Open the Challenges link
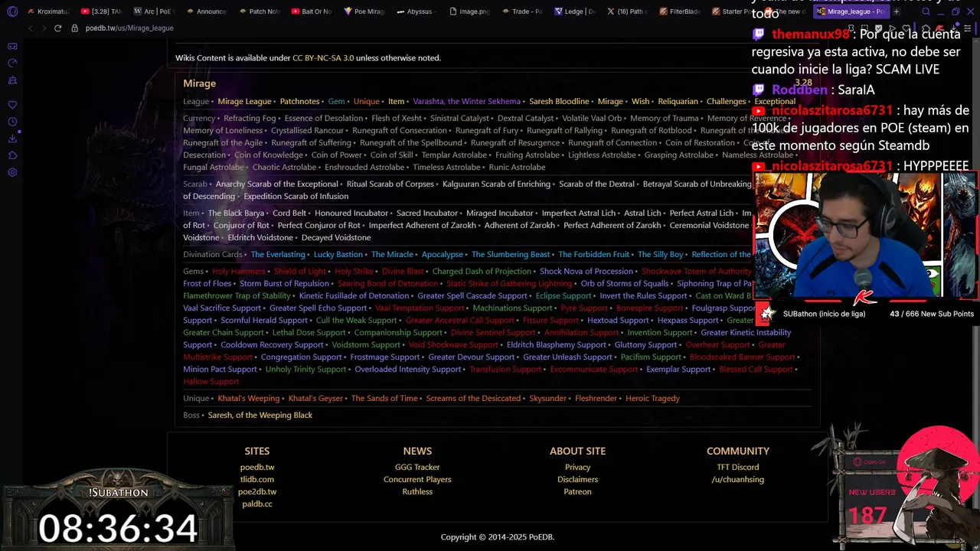980x551 pixels. click(726, 102)
